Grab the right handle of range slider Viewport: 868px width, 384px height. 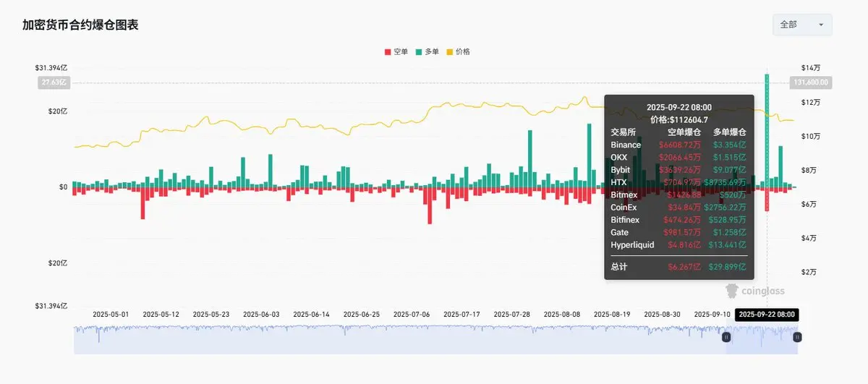point(798,337)
